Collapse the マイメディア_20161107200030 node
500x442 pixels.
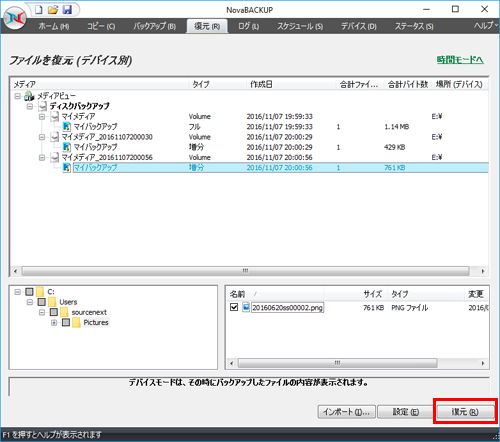42,137
